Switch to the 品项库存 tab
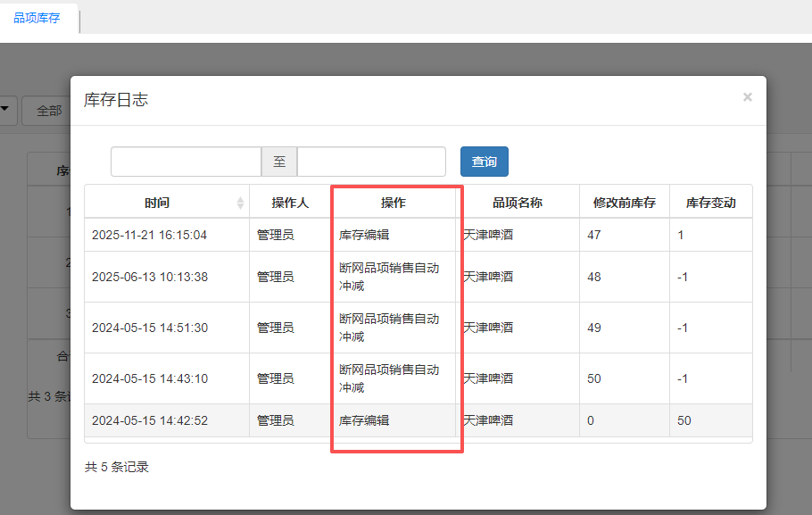Image resolution: width=812 pixels, height=515 pixels. point(37,18)
